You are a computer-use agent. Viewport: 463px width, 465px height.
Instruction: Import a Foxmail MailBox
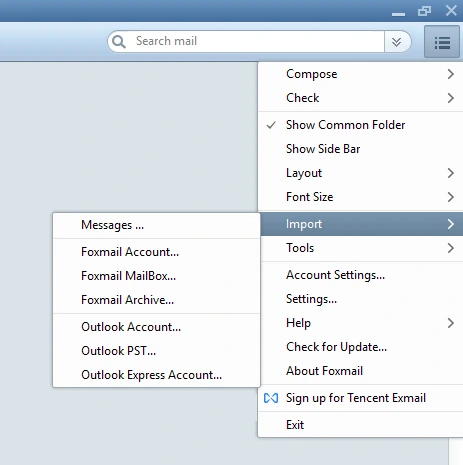(156, 276)
